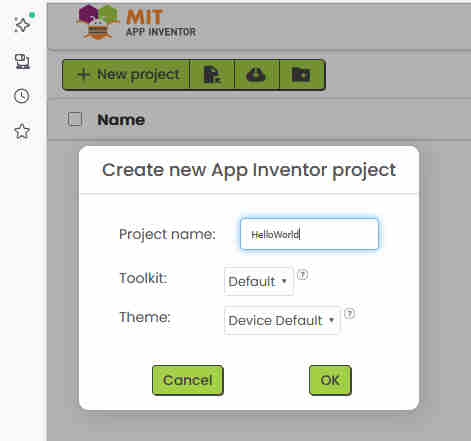Screen dimensions: 471x441
Task: Open the sparkle AI icon in sidebar
Action: point(22,25)
